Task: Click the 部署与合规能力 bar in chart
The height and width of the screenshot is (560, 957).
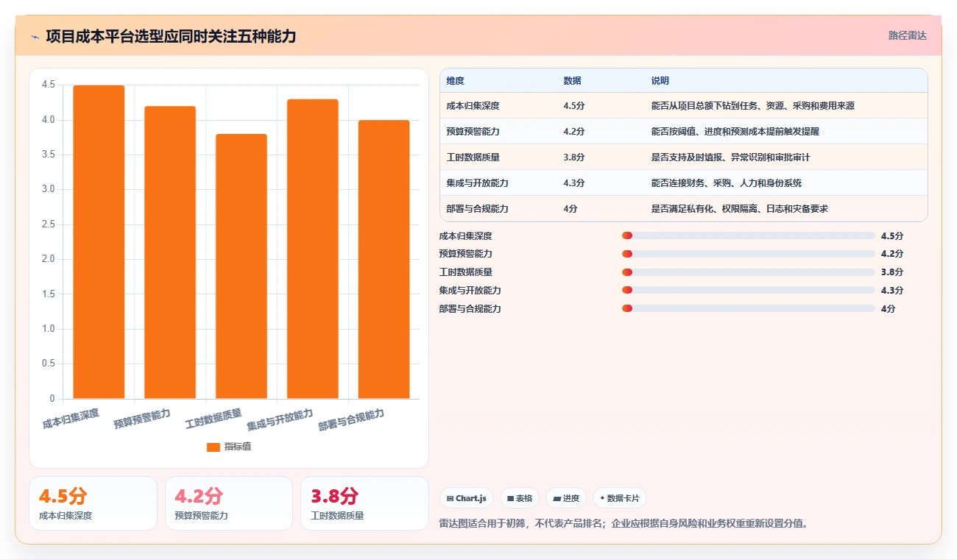Action: pos(384,260)
